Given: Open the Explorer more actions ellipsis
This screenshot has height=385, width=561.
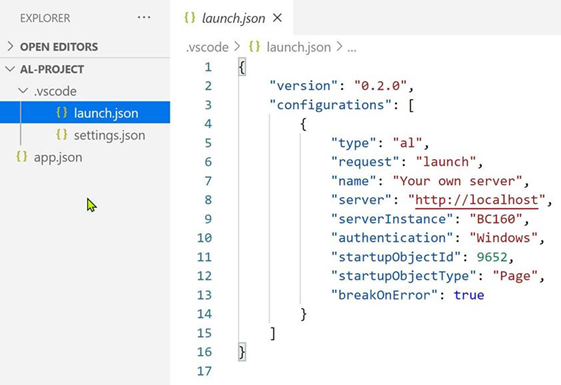Looking at the screenshot, I should click(144, 17).
